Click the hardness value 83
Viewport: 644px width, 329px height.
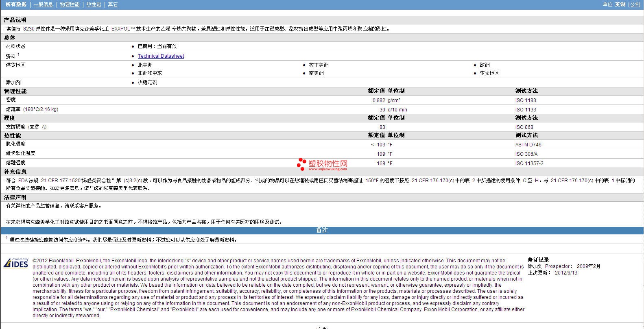(382, 127)
